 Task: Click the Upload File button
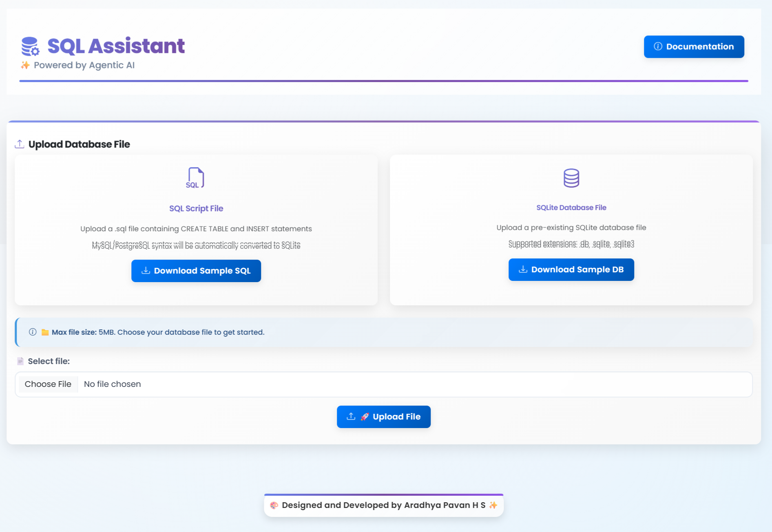[x=383, y=417]
